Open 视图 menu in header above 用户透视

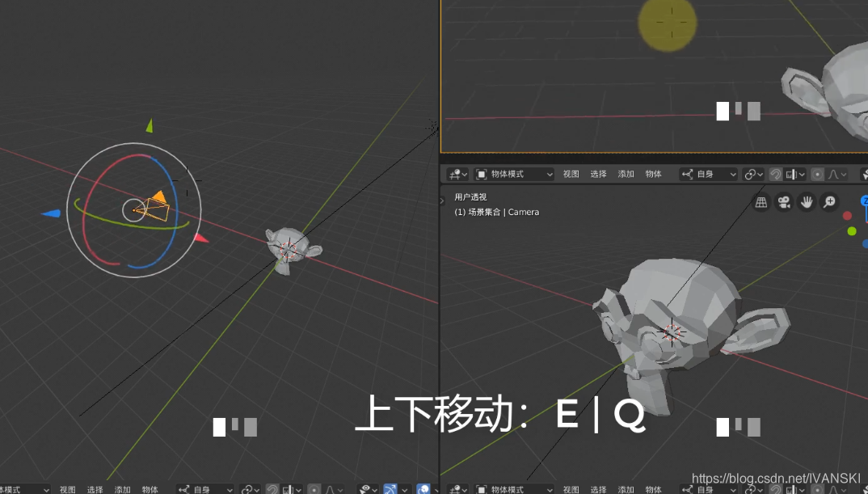coord(571,175)
